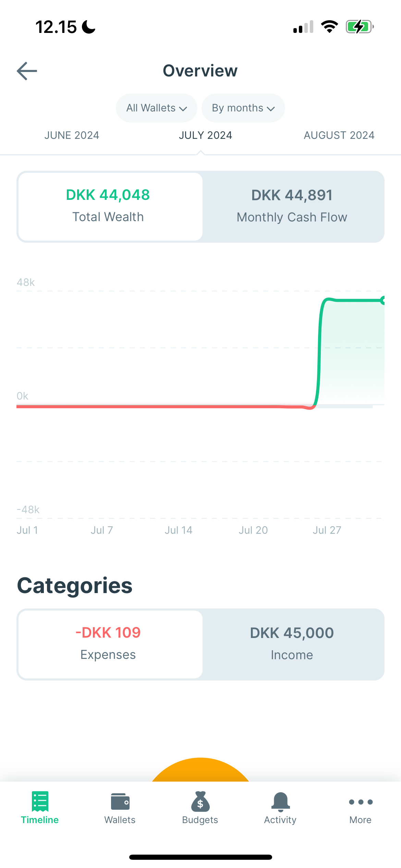
Task: Expand the By months dropdown
Action: tap(243, 108)
